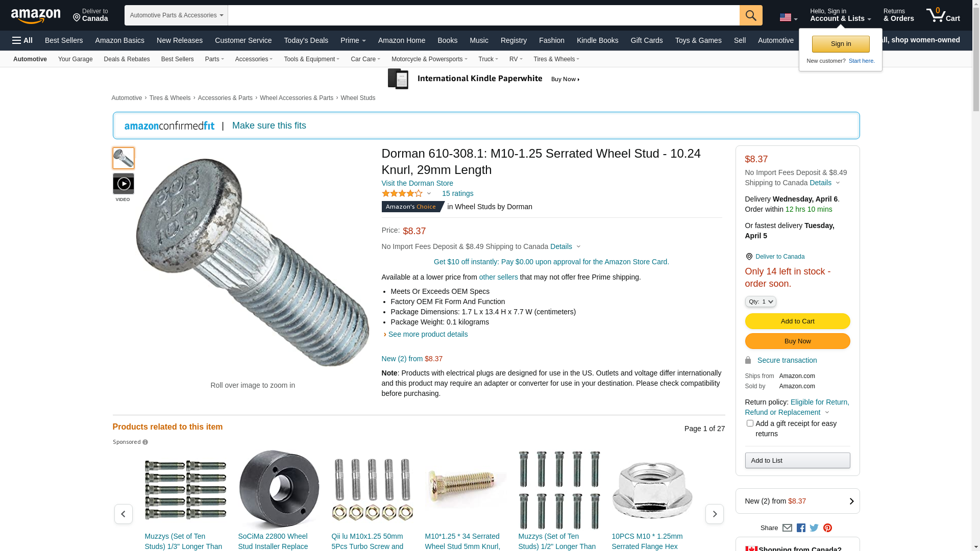Open Today's Deals in navigation bar
The height and width of the screenshot is (551, 980).
tap(306, 40)
